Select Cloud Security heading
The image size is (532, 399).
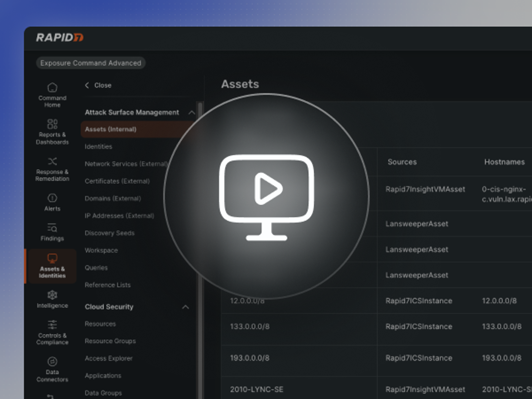[109, 307]
